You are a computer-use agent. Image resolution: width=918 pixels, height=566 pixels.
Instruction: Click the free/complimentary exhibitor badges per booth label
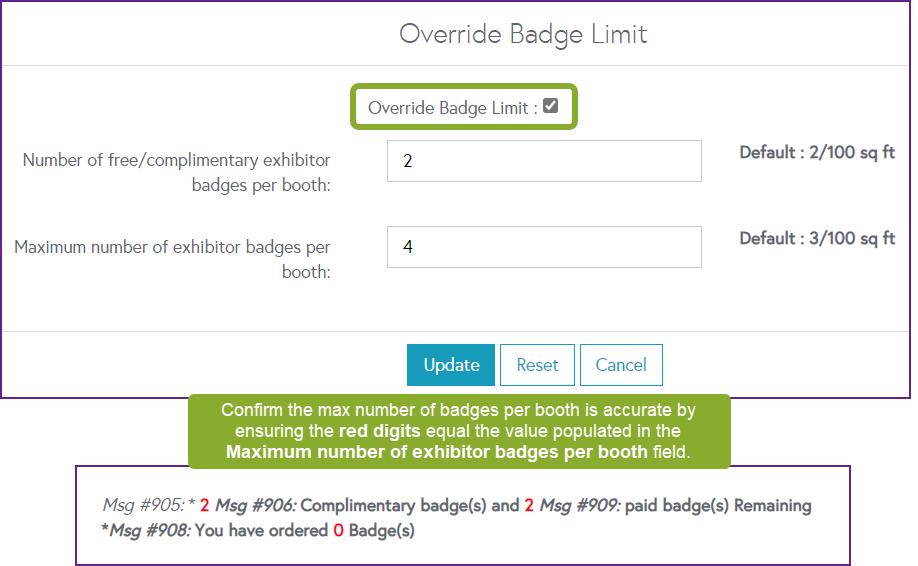[x=177, y=172]
